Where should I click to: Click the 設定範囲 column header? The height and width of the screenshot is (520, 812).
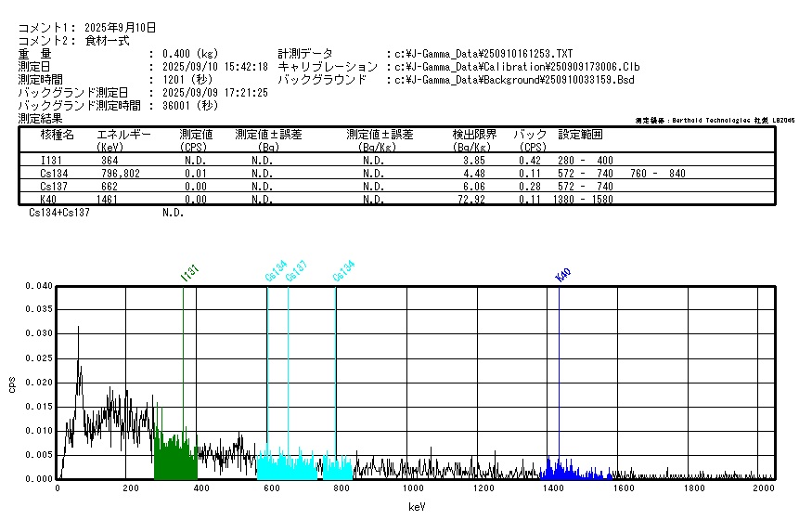tap(580, 135)
